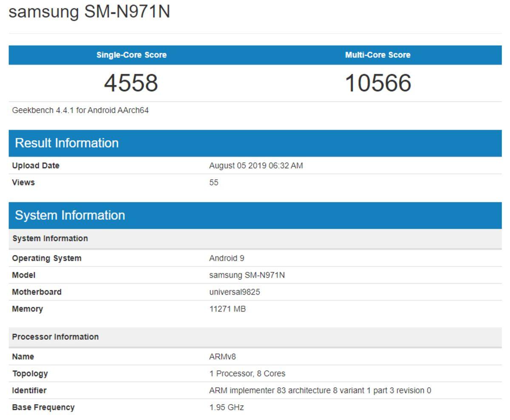
Task: Click the samsung SM-N971N page title
Action: pyautogui.click(x=89, y=11)
